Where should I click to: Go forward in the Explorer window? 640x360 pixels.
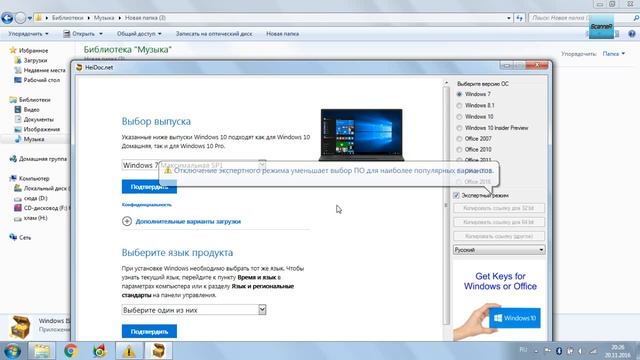[x=20, y=18]
